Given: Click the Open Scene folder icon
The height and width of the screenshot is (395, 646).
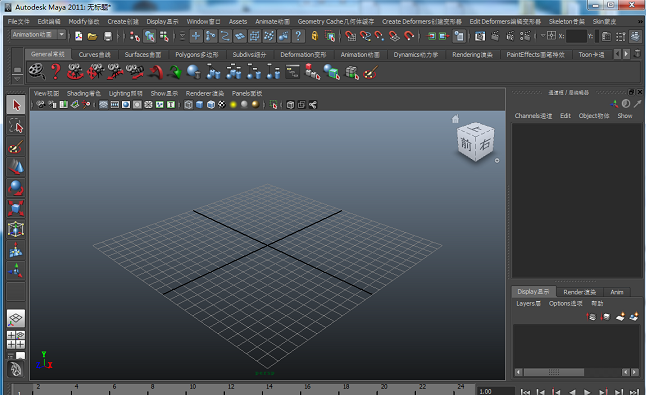Looking at the screenshot, I should [92, 36].
